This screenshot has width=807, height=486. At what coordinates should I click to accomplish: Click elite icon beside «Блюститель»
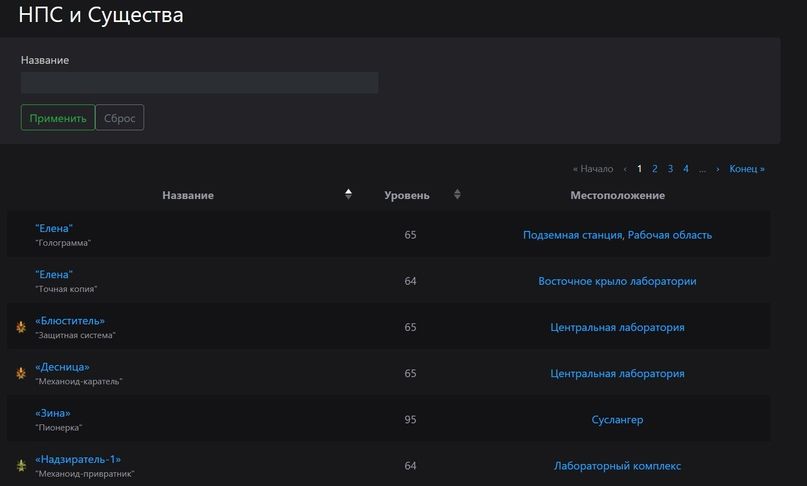coord(21,327)
